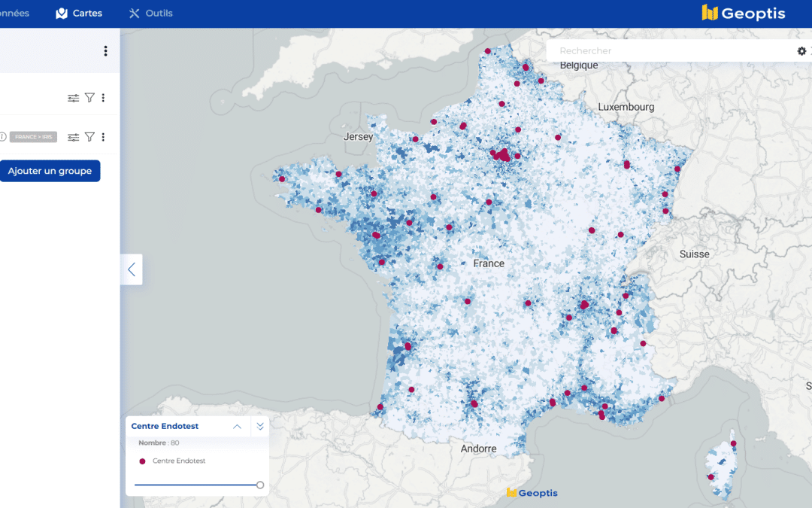Click the centre marker in northern Corsica
The height and width of the screenshot is (508, 812).
point(733,444)
